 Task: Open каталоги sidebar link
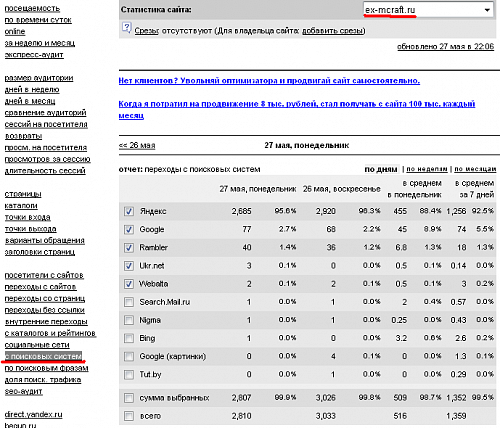(21, 206)
